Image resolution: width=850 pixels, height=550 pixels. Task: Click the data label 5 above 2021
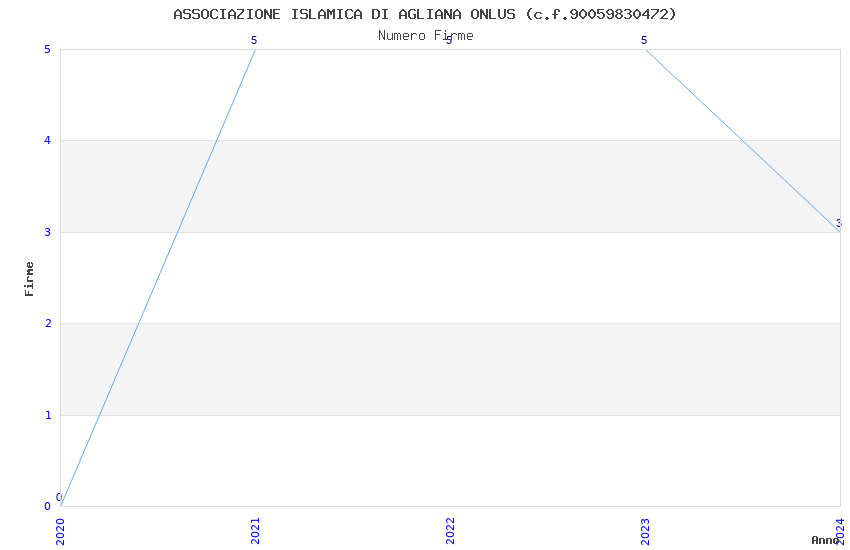(254, 40)
